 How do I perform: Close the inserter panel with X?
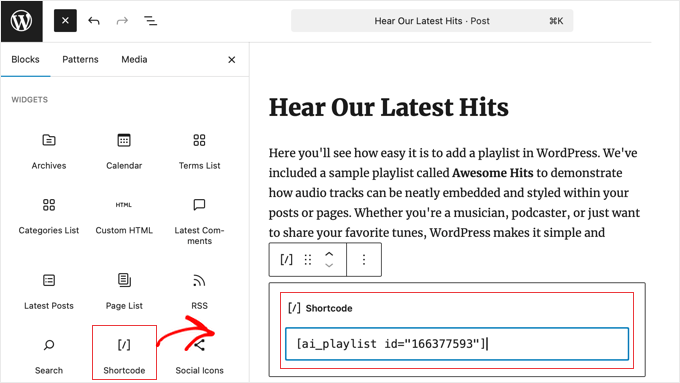[232, 60]
